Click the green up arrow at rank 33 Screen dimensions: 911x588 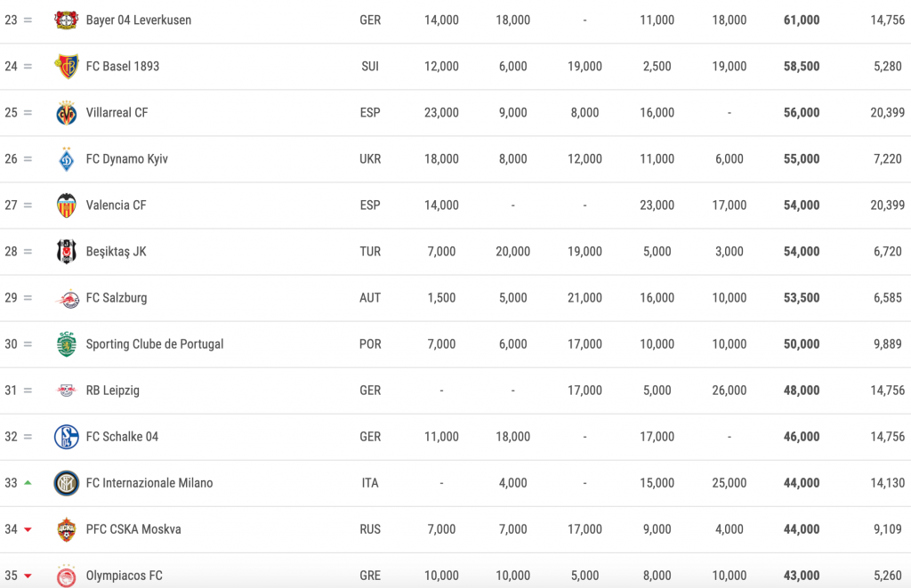(x=28, y=482)
